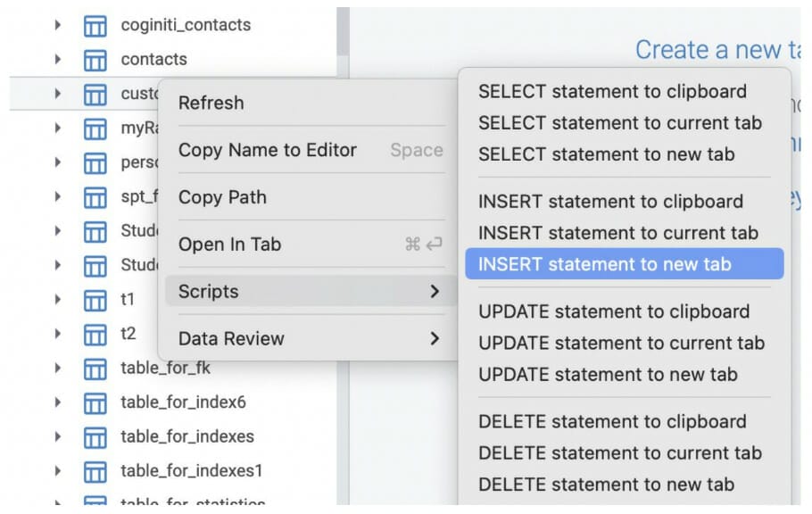Choose Copy Path in context menu
The height and width of the screenshot is (514, 812).
tap(222, 197)
